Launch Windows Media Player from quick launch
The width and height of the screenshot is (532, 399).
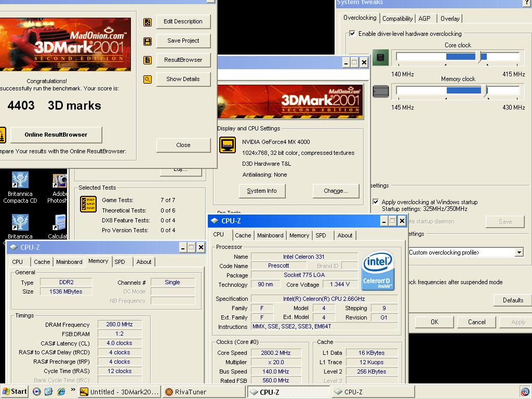(37, 392)
